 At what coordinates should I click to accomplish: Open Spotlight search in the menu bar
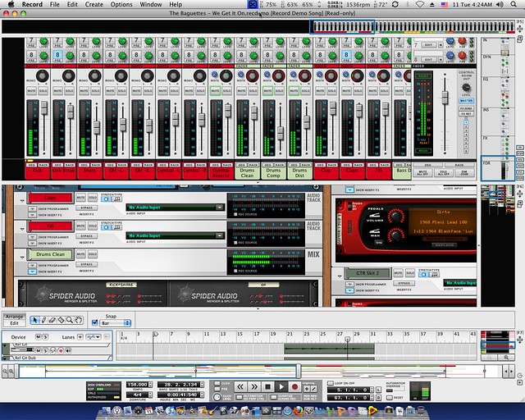point(514,4)
